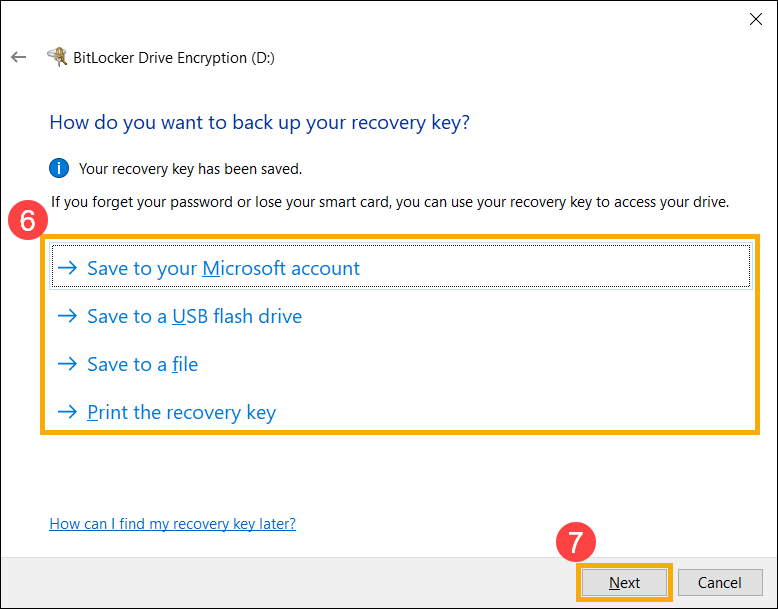This screenshot has width=778, height=609.
Task: Click the recovery key has been saved message
Action: tap(190, 169)
